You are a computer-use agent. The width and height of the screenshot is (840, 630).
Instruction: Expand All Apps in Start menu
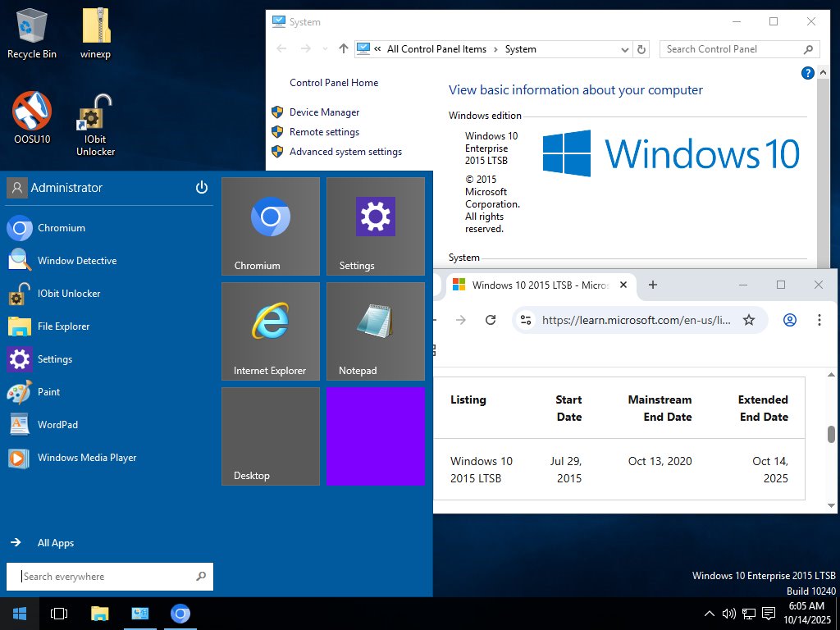(x=43, y=543)
